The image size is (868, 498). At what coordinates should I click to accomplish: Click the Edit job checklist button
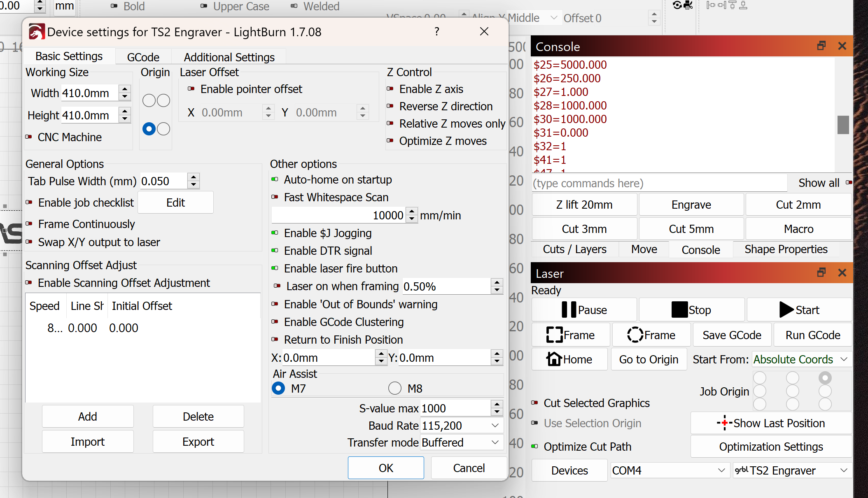coord(175,202)
